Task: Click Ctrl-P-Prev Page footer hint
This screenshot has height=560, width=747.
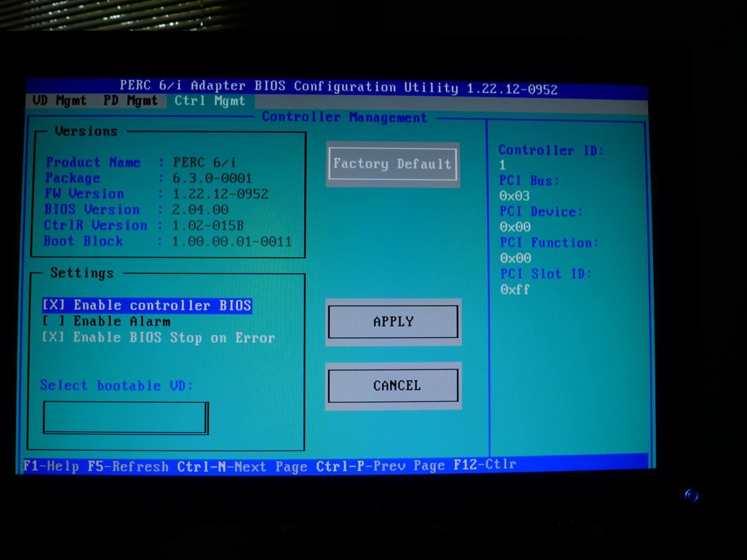Action: click(x=380, y=466)
